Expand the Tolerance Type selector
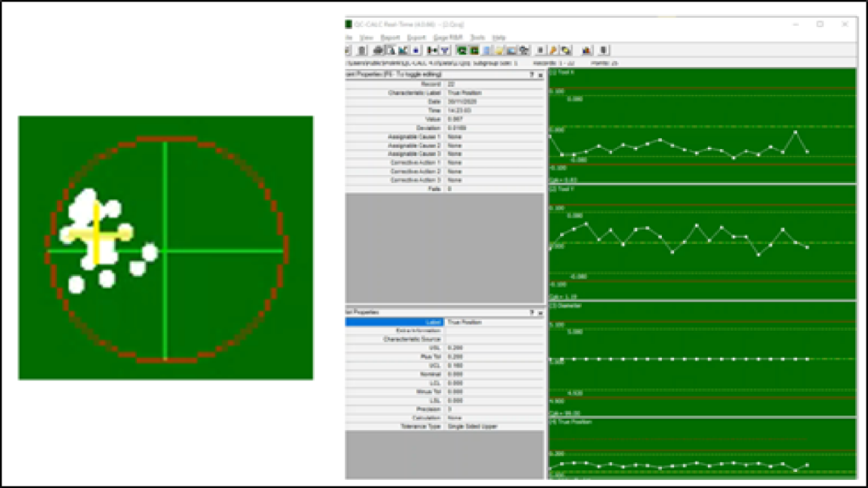868x488 pixels. point(481,426)
